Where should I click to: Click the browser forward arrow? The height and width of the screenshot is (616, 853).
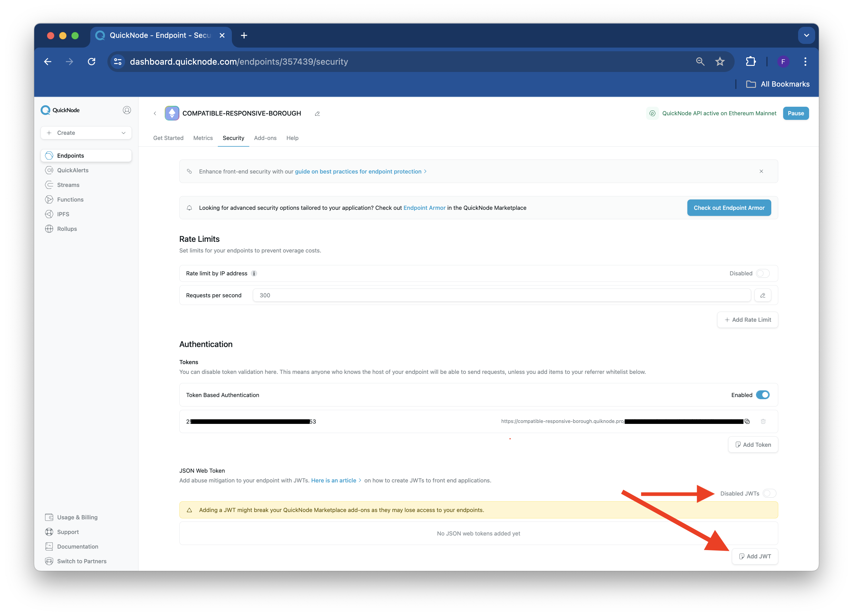click(70, 62)
